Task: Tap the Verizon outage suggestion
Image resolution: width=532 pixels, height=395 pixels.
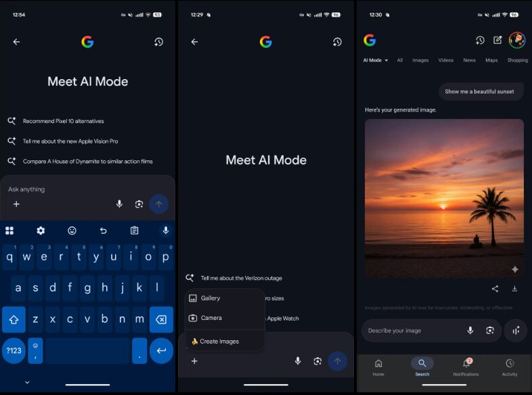Action: (x=241, y=278)
